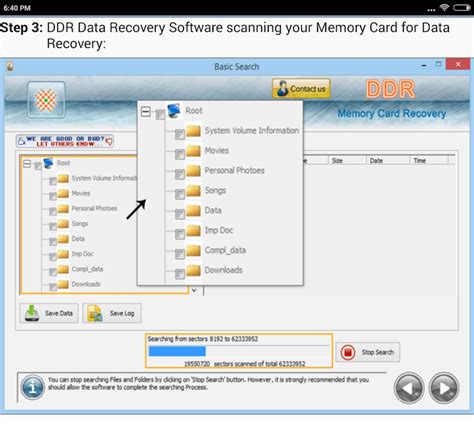Select Imp Doc folder icon in zoomed popup
The image size is (474, 434).
(193, 230)
